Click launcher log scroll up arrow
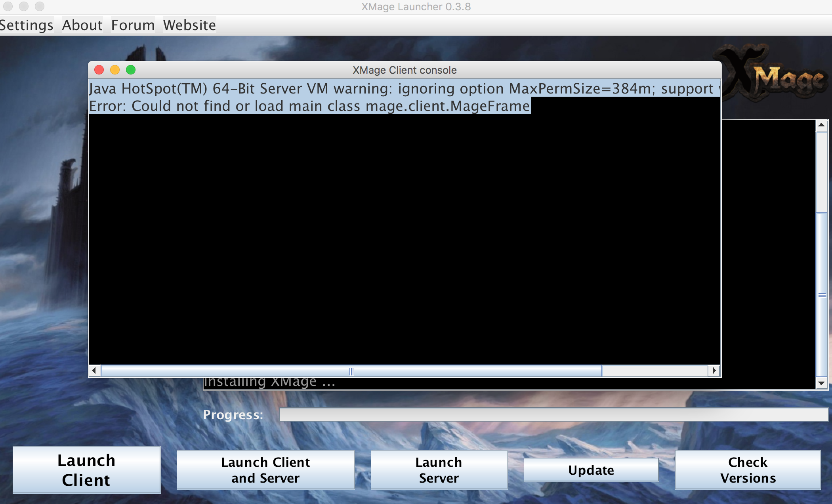 tap(821, 126)
